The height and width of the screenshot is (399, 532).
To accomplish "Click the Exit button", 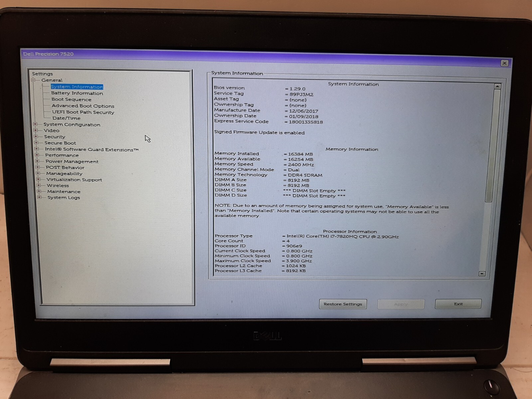I will click(x=458, y=304).
